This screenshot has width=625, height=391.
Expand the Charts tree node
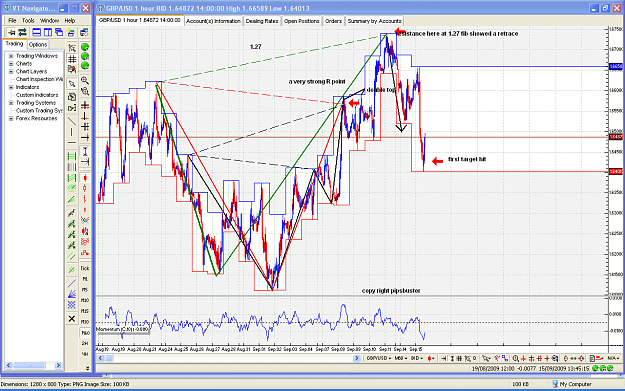[11, 64]
